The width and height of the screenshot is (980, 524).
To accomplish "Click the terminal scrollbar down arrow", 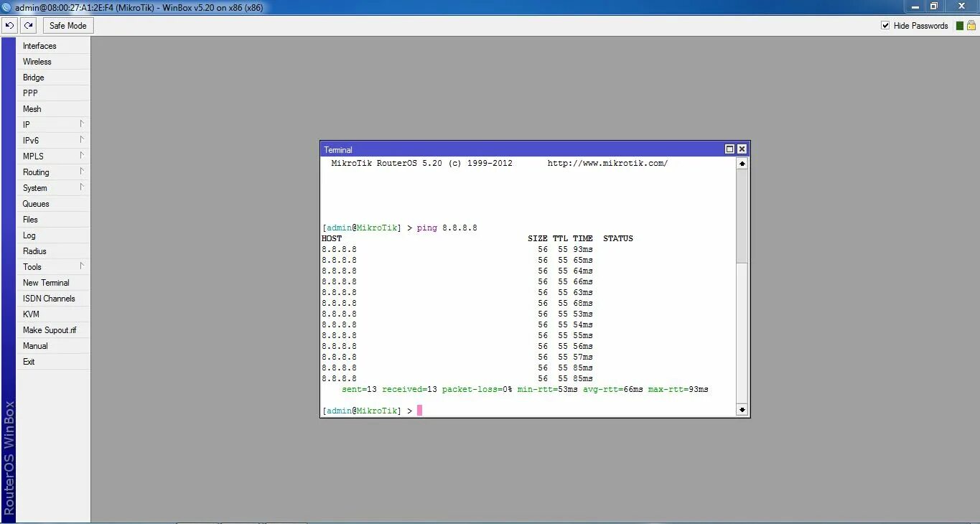I will pyautogui.click(x=742, y=410).
